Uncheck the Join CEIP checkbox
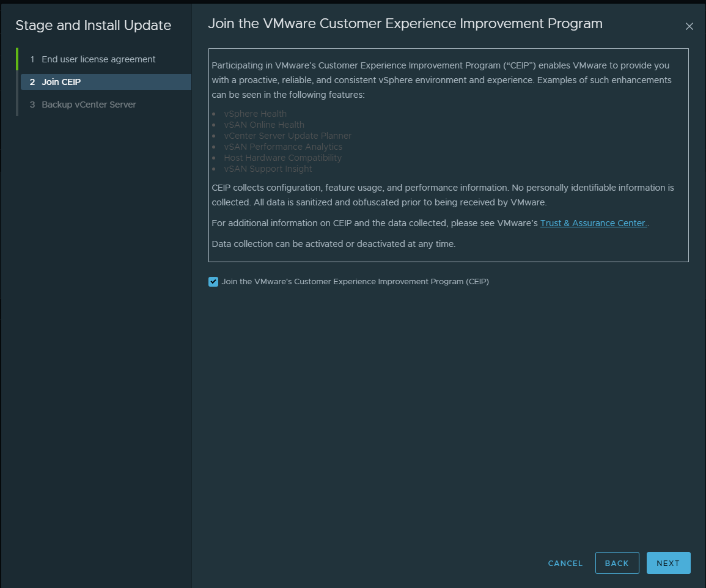Screen dimensions: 706x588 pos(213,282)
